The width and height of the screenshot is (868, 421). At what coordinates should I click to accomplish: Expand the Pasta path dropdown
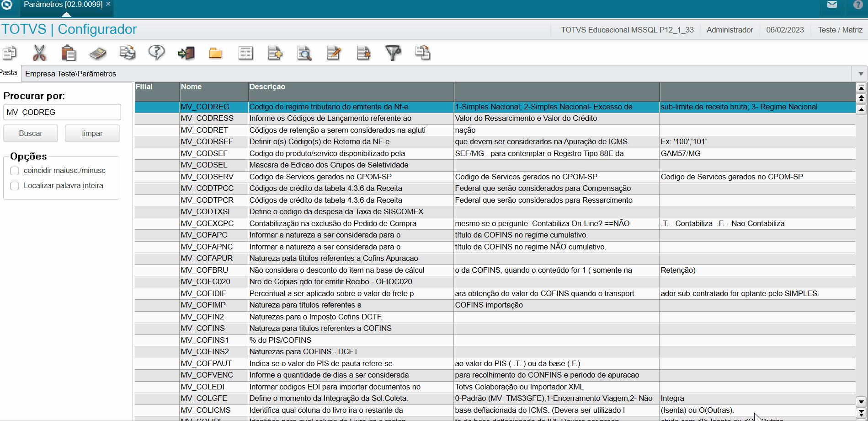click(861, 74)
